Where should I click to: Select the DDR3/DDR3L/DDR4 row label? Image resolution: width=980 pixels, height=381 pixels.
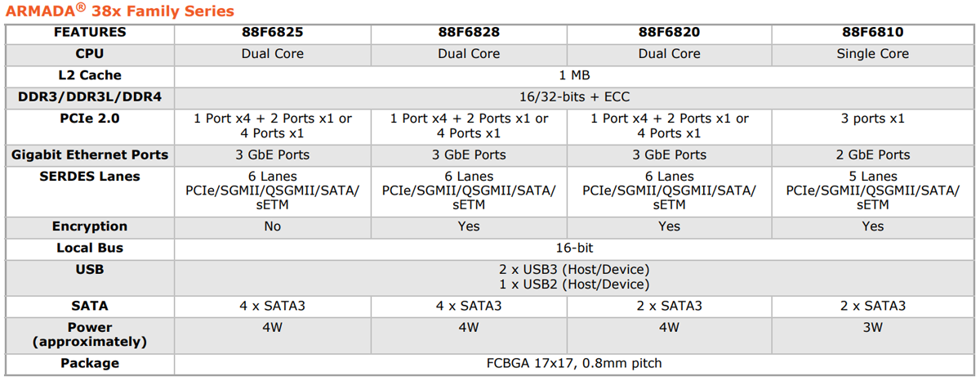point(90,96)
